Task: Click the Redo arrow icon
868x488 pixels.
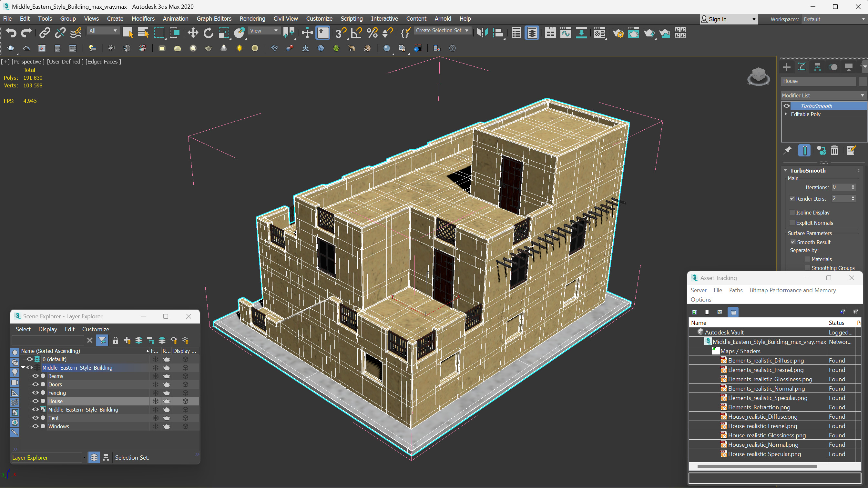Action: pos(26,33)
